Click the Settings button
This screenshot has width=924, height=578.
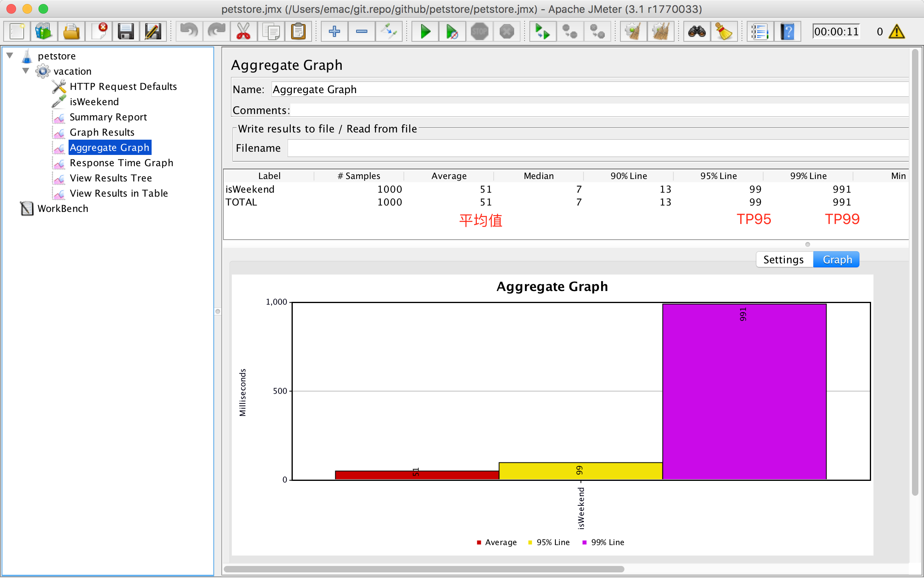click(783, 259)
